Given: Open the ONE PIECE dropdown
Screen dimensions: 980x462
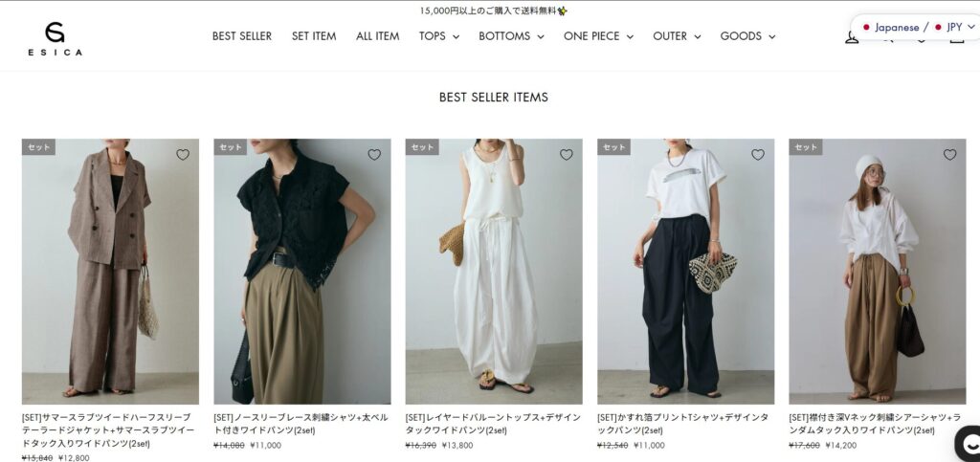Looking at the screenshot, I should click(598, 36).
